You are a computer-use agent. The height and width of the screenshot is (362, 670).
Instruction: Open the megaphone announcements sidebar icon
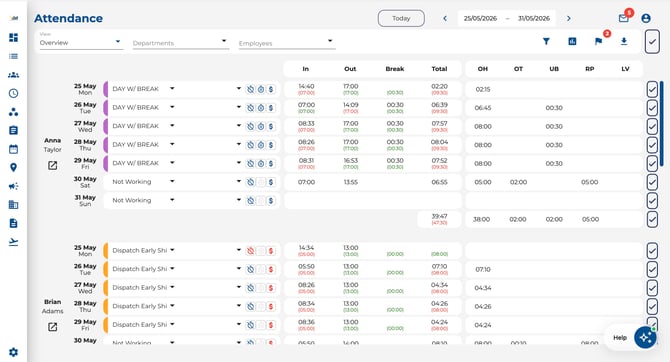pyautogui.click(x=13, y=186)
